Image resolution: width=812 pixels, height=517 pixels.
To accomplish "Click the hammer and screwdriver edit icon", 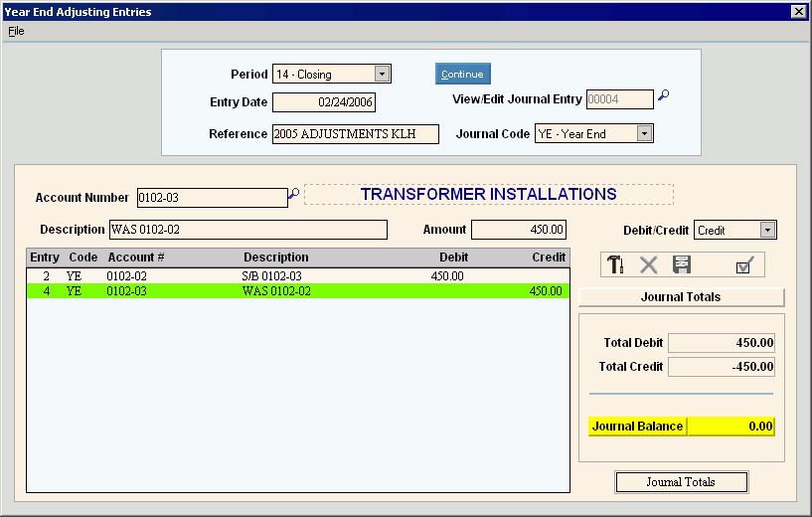I will 615,264.
